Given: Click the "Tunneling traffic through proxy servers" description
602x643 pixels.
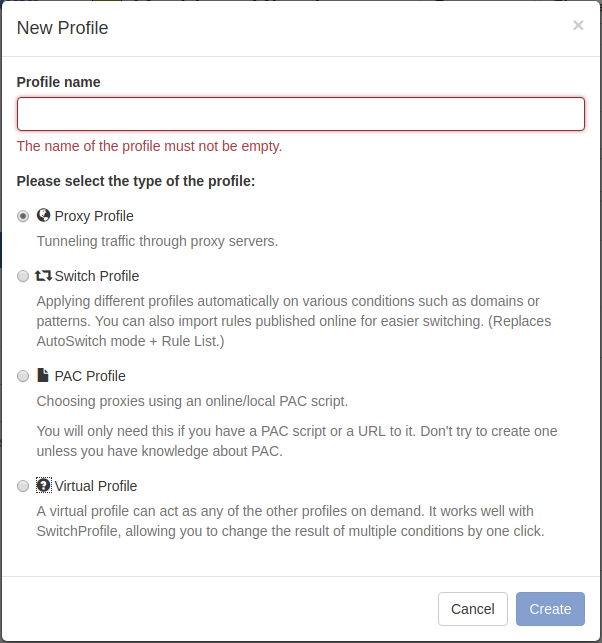Looking at the screenshot, I should (x=157, y=241).
